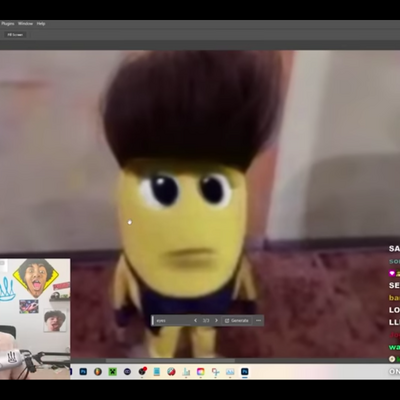Click the horizontal scrollbar below the canvas
Image resolution: width=400 pixels, height=400 pixels.
point(170,360)
